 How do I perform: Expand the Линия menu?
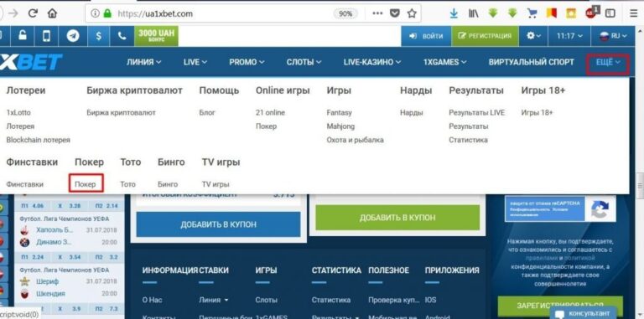click(x=143, y=62)
